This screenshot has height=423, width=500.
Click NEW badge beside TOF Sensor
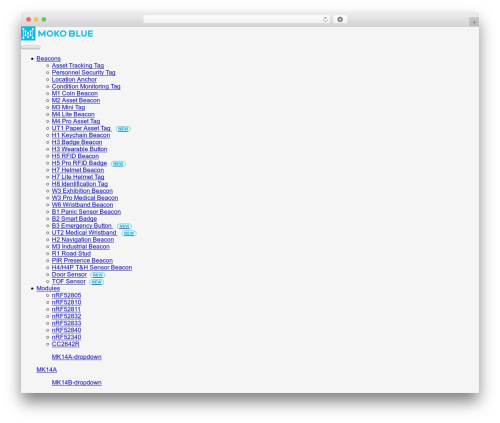pyautogui.click(x=97, y=282)
